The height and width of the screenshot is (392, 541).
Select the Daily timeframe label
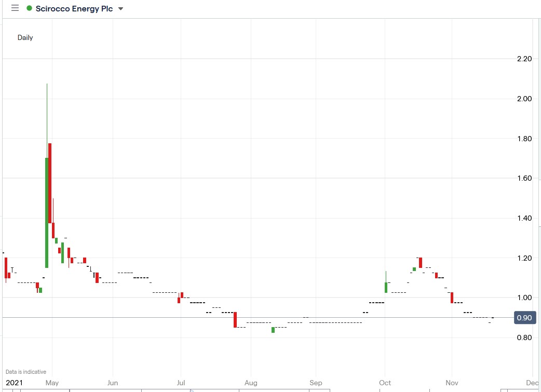25,37
